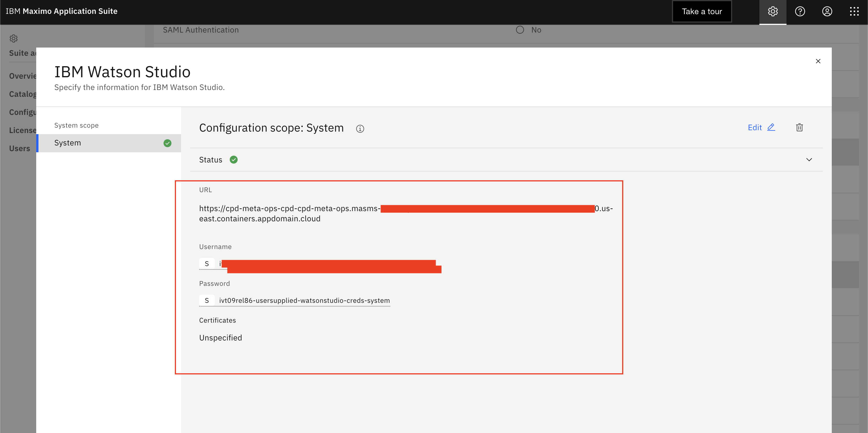868x433 pixels.
Task: Close the IBM Watson Studio dialog
Action: [818, 61]
